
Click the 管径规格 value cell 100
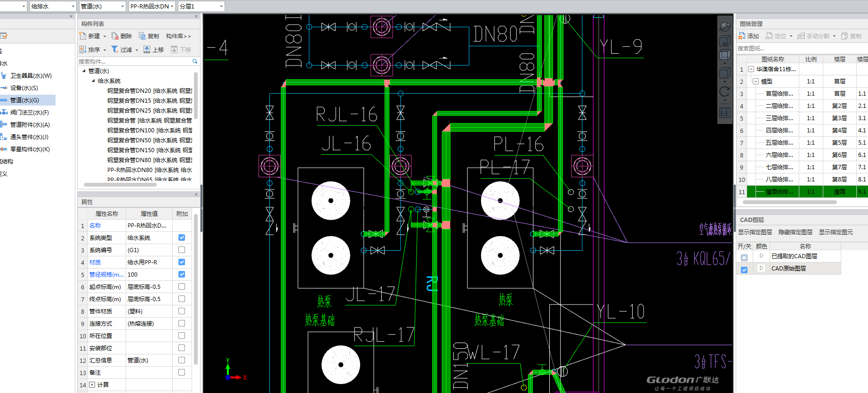click(x=149, y=274)
